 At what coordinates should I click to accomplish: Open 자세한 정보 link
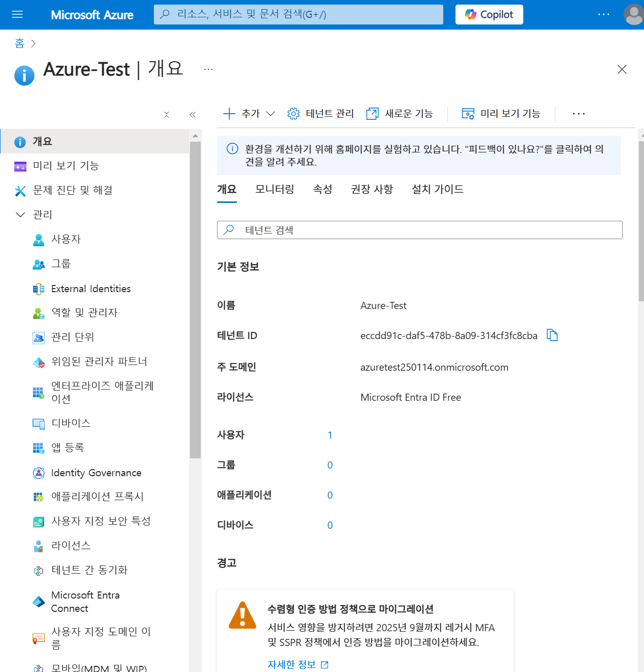tap(298, 664)
